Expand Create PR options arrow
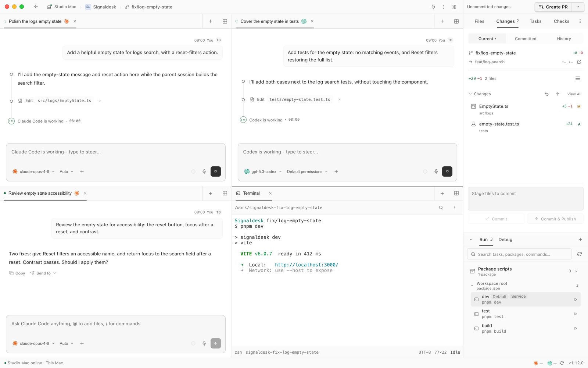Viewport: 588px width, 368px height. tap(578, 7)
